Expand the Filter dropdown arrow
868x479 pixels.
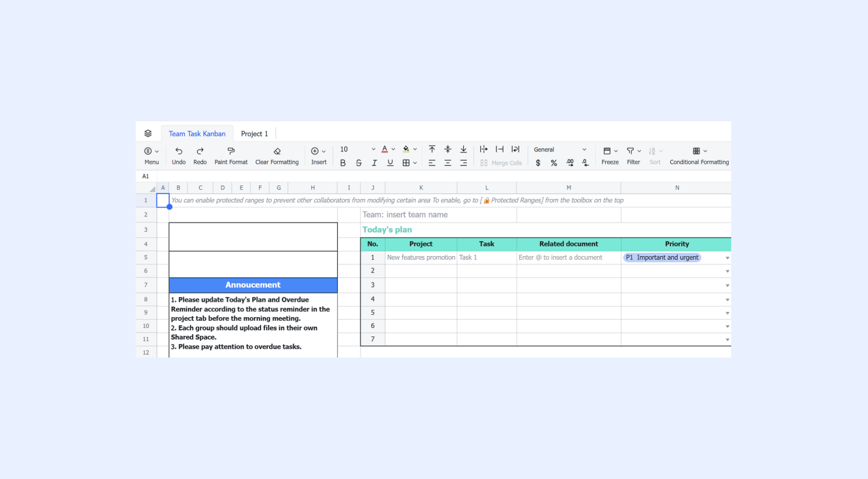click(x=639, y=151)
